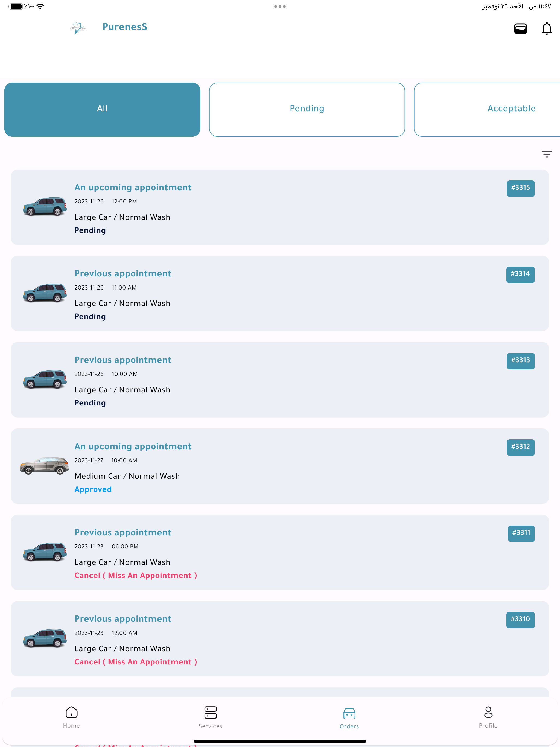Tap order number badge #3312
560x747 pixels.
tap(520, 447)
